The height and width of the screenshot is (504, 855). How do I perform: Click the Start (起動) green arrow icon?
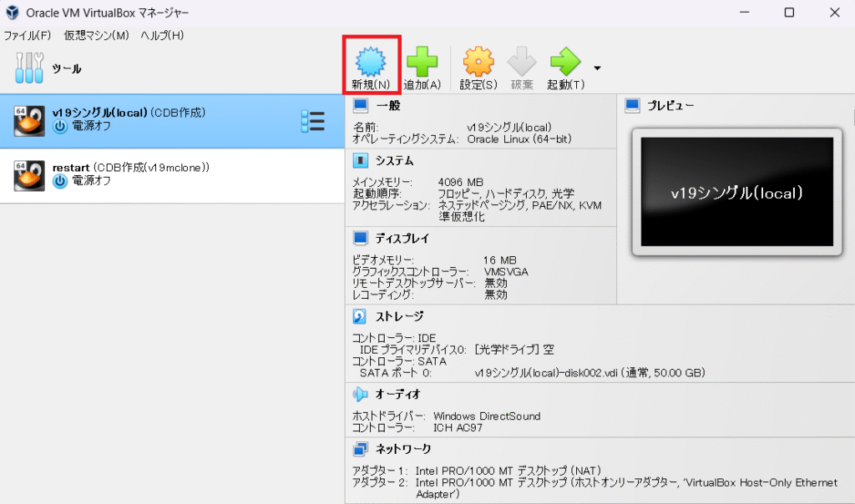pyautogui.click(x=565, y=62)
